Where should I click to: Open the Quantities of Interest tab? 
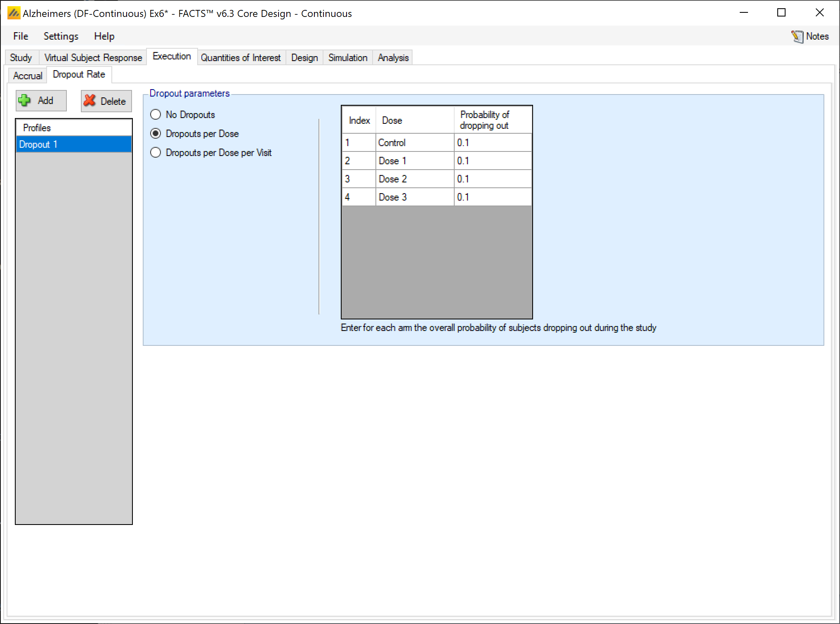coord(241,57)
